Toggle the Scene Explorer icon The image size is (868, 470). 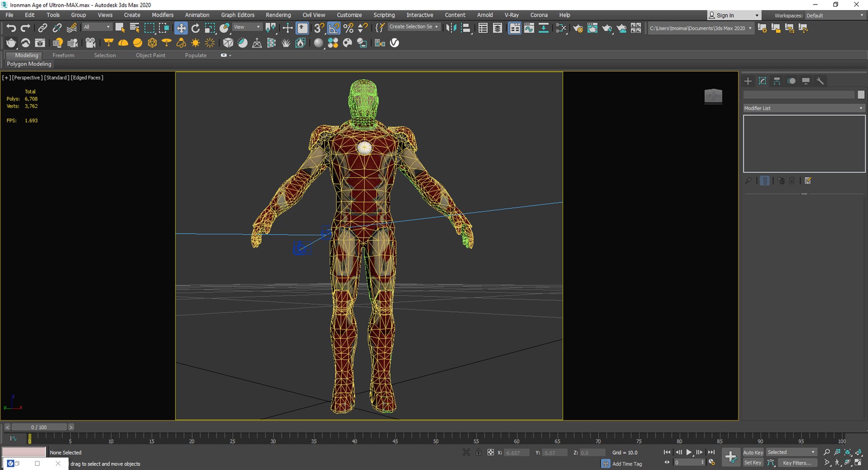pyautogui.click(x=483, y=28)
